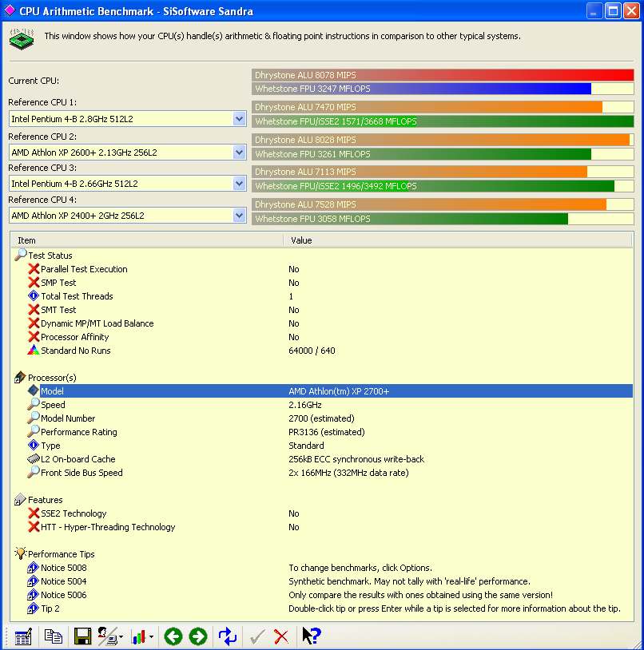The height and width of the screenshot is (650, 644).
Task: Open Reference CPU 3 dropdown arrow
Action: 239,184
